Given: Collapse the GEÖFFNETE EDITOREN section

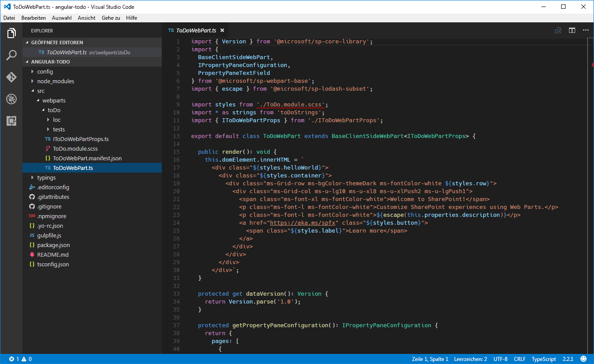Looking at the screenshot, I should coord(57,42).
